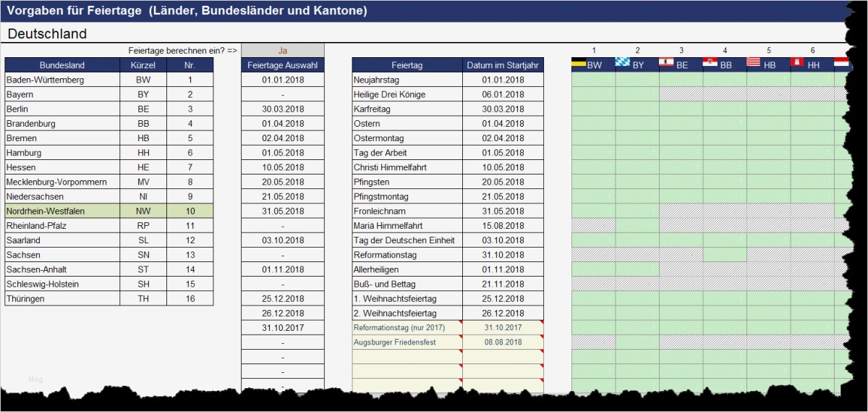The height and width of the screenshot is (412, 868).
Task: Select the 'Baden-Württemberg' row cell
Action: pos(62,80)
